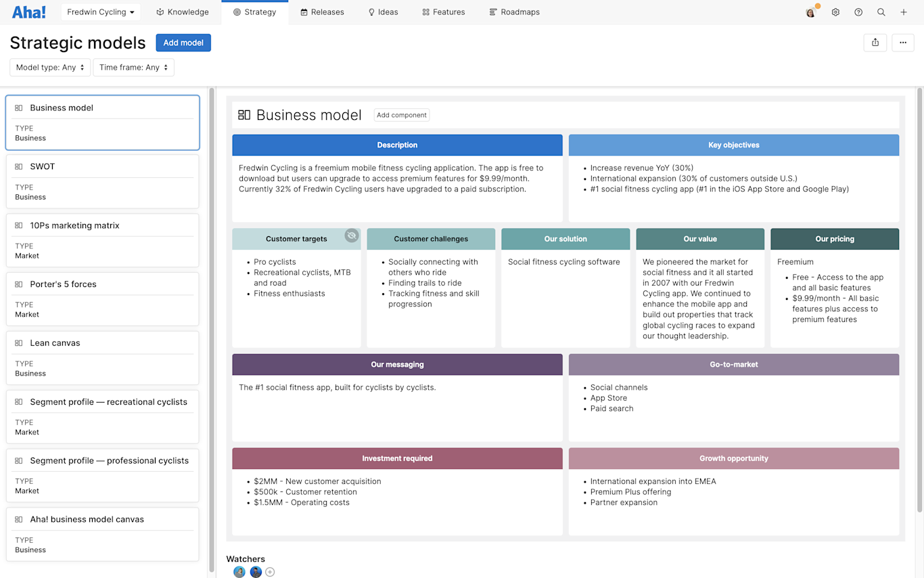924x578 pixels.
Task: Click the lightbulb icon beside Ideas
Action: tap(371, 12)
